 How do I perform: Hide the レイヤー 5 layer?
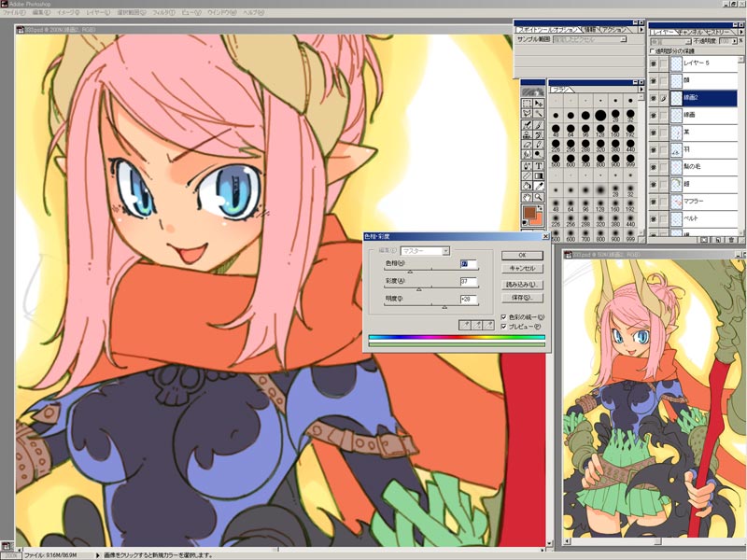pyautogui.click(x=654, y=63)
